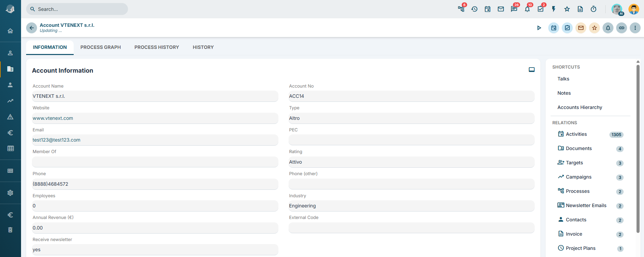Click the test123@test123.com email link
Screen dimensions: 644x257
coord(56,140)
